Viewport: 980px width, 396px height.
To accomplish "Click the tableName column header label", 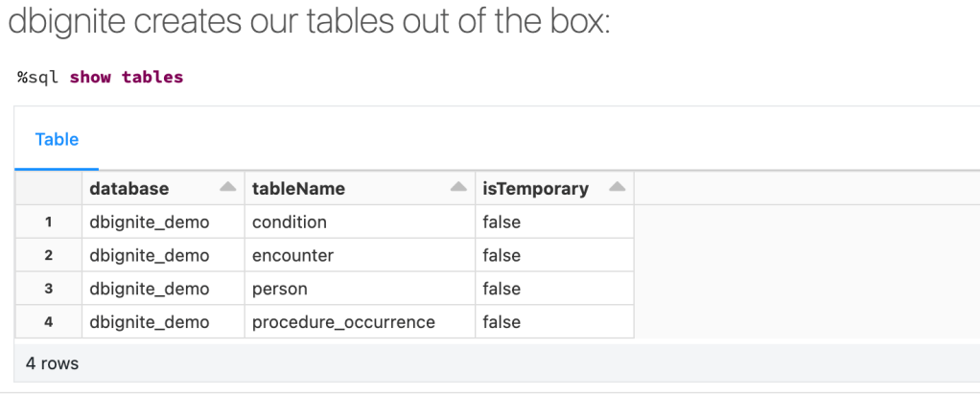I will (298, 189).
